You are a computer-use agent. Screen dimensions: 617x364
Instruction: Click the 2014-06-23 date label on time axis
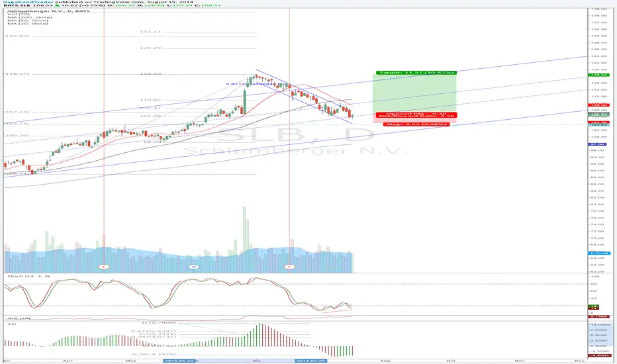[x=180, y=361]
